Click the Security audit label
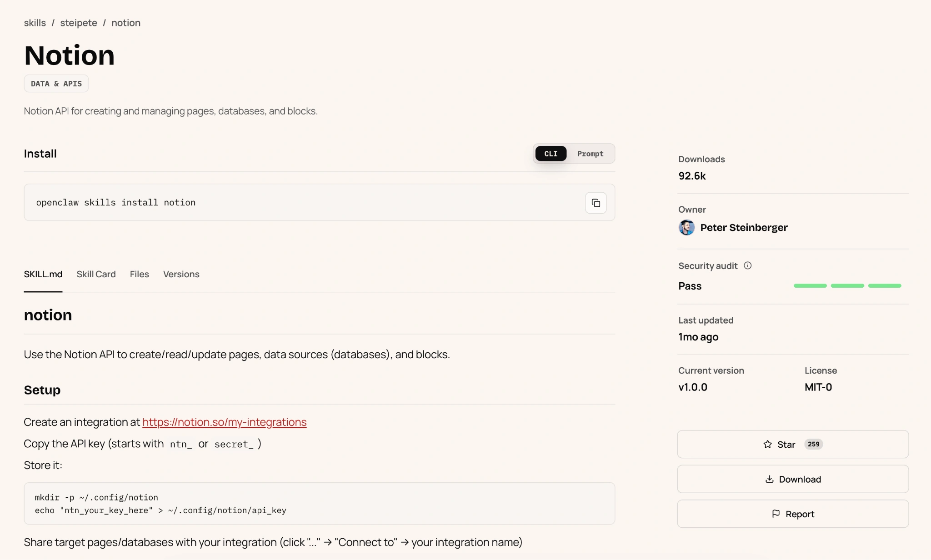The image size is (931, 560). pyautogui.click(x=708, y=266)
